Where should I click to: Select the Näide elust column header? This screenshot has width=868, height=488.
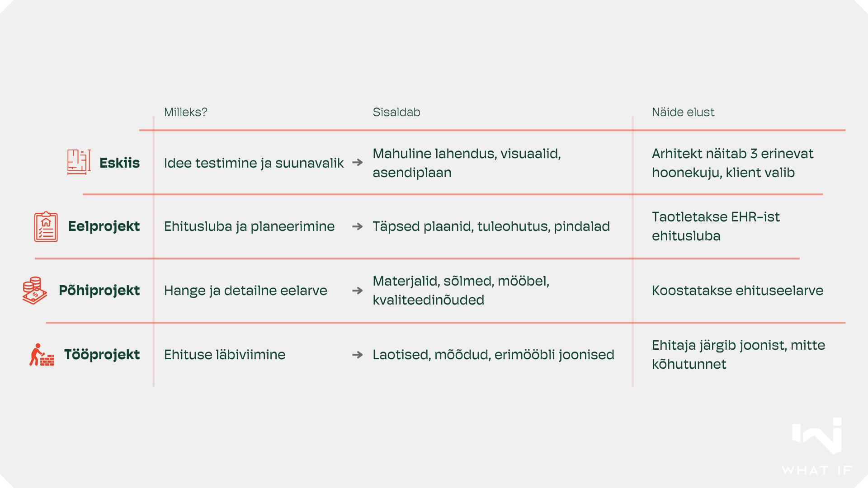pos(683,112)
